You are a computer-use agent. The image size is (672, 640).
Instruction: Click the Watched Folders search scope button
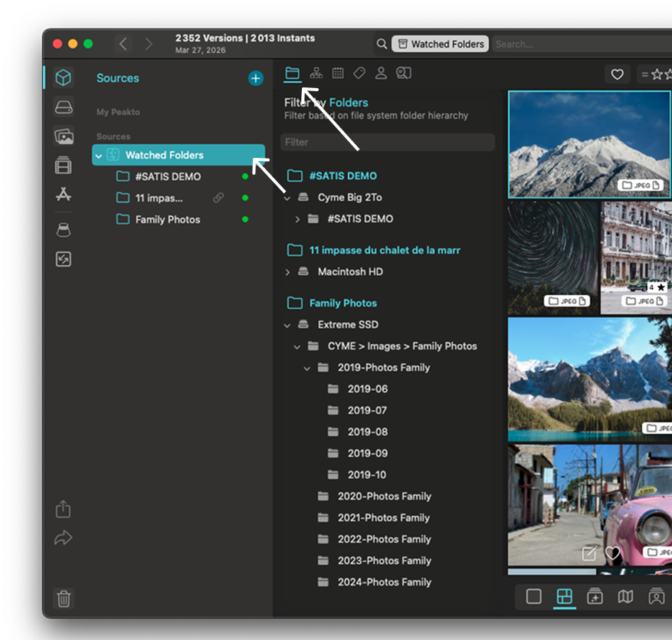pos(441,44)
